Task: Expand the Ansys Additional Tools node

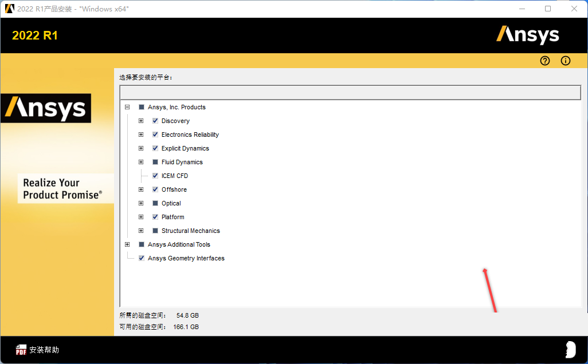Action: [x=127, y=244]
